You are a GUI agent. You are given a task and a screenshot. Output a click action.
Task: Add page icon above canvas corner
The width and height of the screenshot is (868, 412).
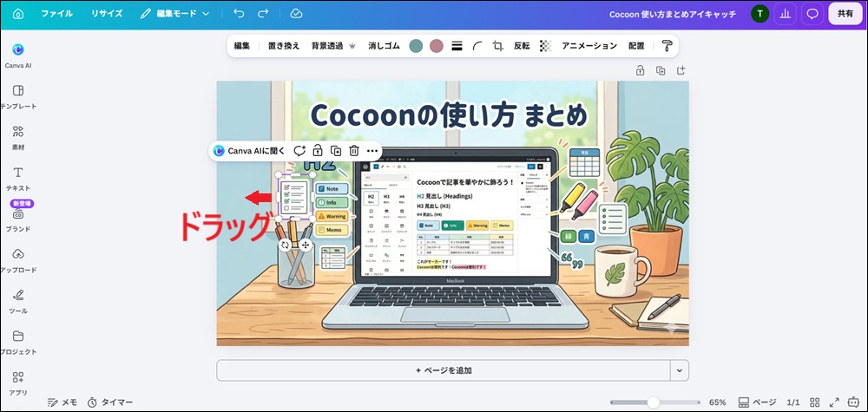(681, 71)
